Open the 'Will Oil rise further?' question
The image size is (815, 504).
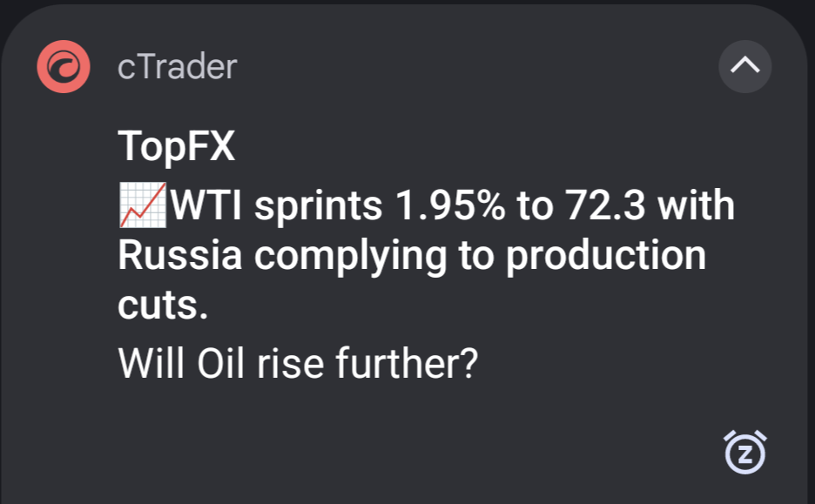coord(298,363)
